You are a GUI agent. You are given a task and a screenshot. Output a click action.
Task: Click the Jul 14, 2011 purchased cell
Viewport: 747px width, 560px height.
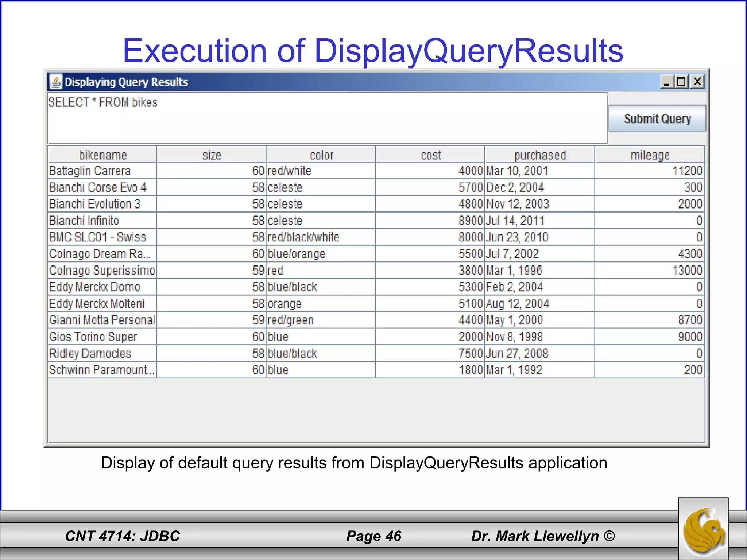click(540, 221)
